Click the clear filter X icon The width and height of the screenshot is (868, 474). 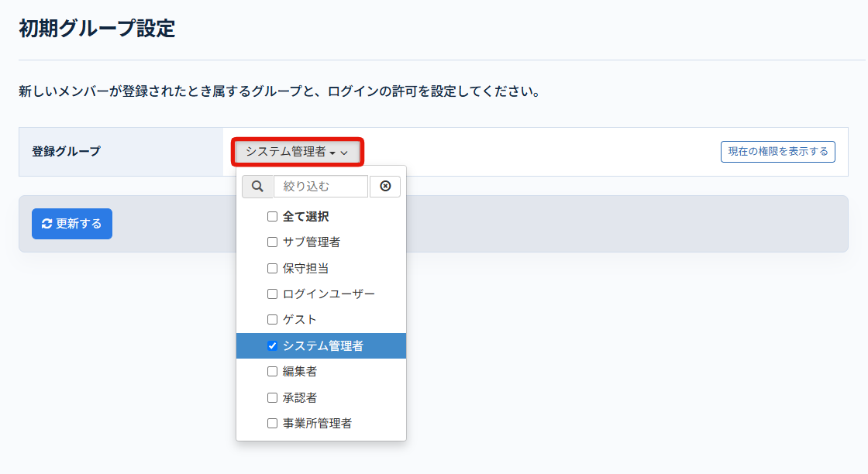(x=385, y=187)
